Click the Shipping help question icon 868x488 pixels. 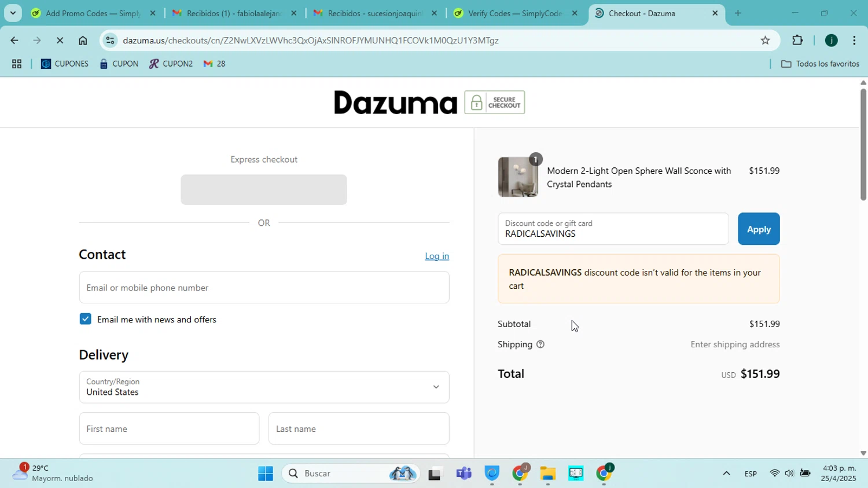coord(540,344)
